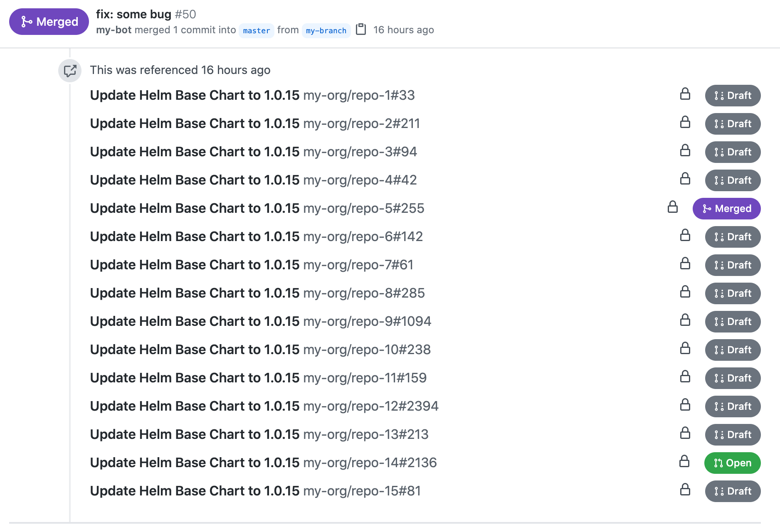Click the Merged badge for repo-5#255
The height and width of the screenshot is (532, 780).
click(726, 209)
